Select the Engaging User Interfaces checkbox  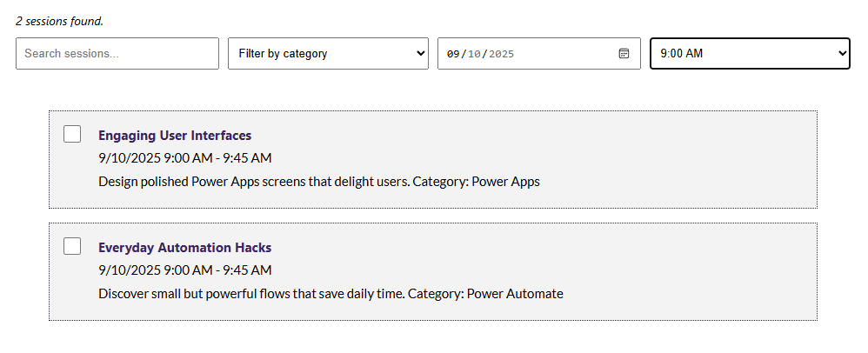tap(73, 135)
